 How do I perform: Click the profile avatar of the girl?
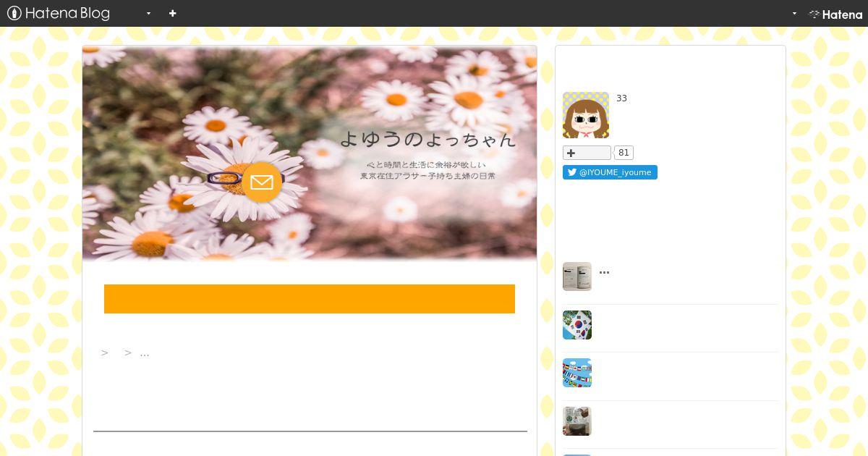point(586,115)
